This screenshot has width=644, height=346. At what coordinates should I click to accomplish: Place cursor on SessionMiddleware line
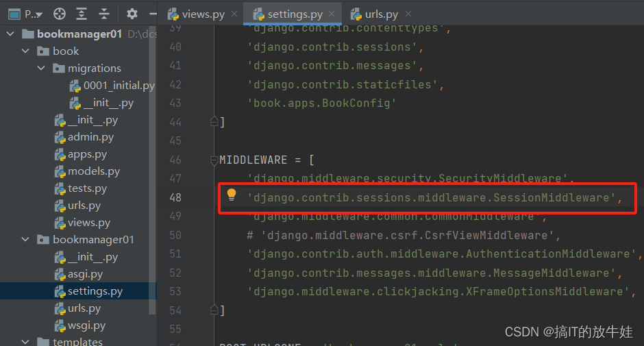(x=435, y=197)
